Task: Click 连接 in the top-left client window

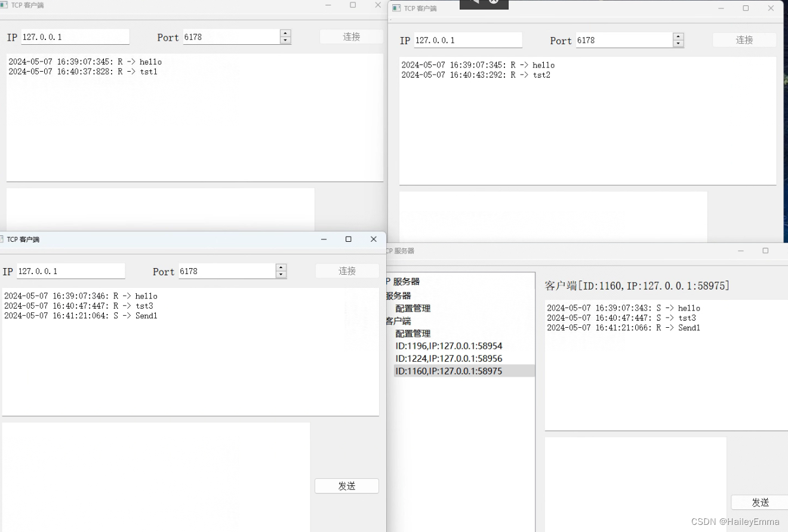Action: pyautogui.click(x=351, y=36)
